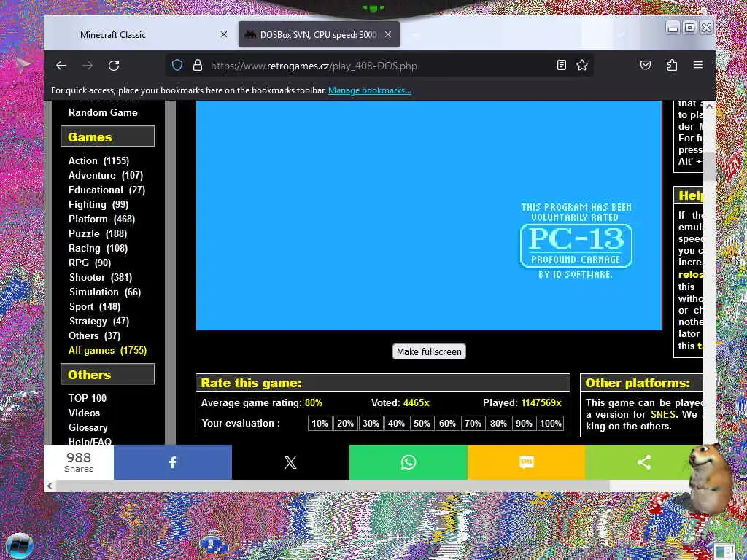Open the Videos link
The image size is (747, 560).
(84, 413)
